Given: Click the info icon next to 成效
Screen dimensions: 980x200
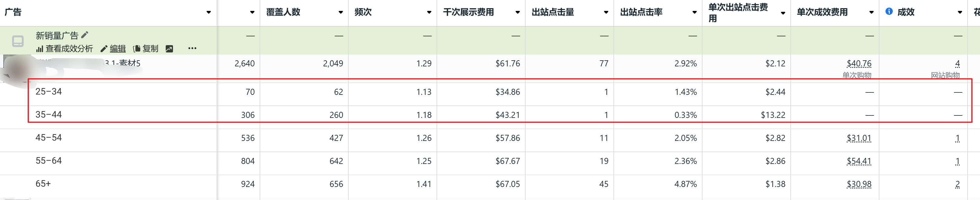Looking at the screenshot, I should [x=889, y=12].
